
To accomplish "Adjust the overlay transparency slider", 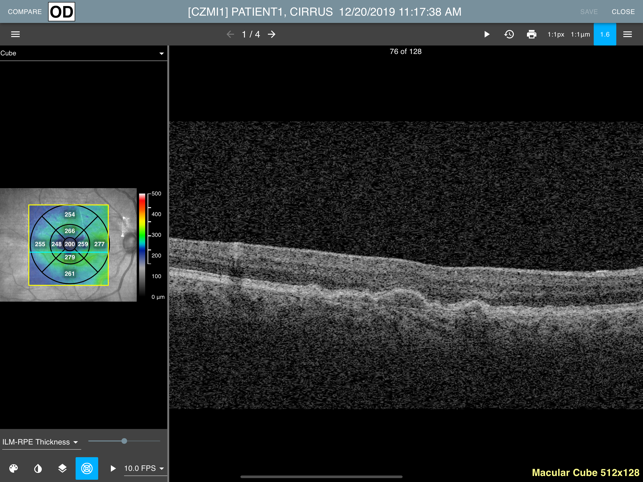I will click(x=124, y=441).
